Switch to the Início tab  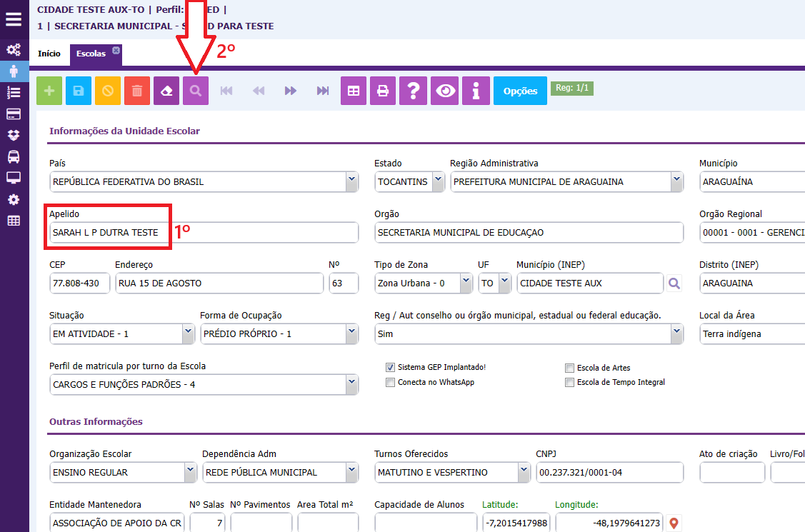pyautogui.click(x=49, y=54)
